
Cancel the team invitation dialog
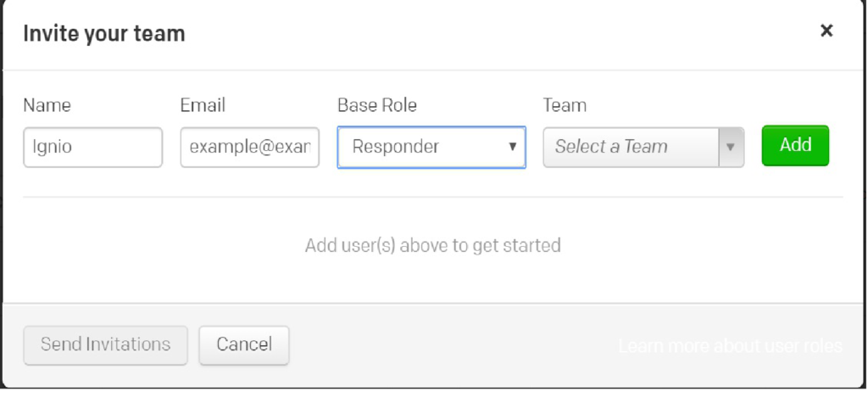click(244, 345)
